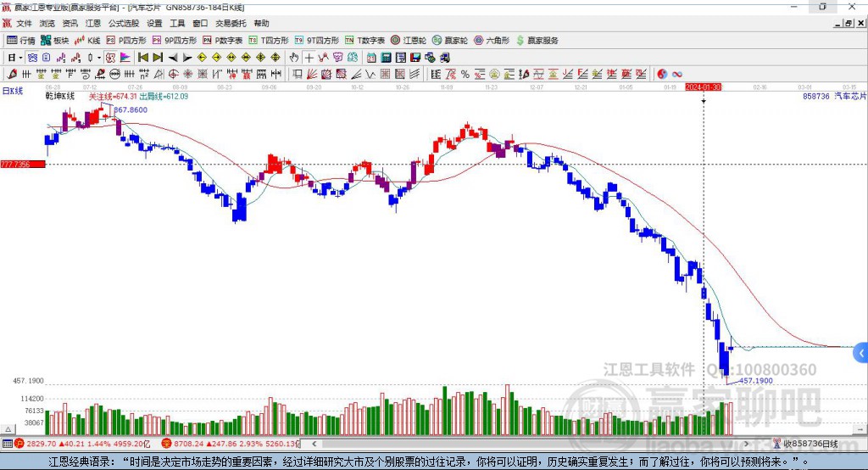The width and height of the screenshot is (868, 470).
Task: Restore the inner chart window
Action: pyautogui.click(x=849, y=23)
